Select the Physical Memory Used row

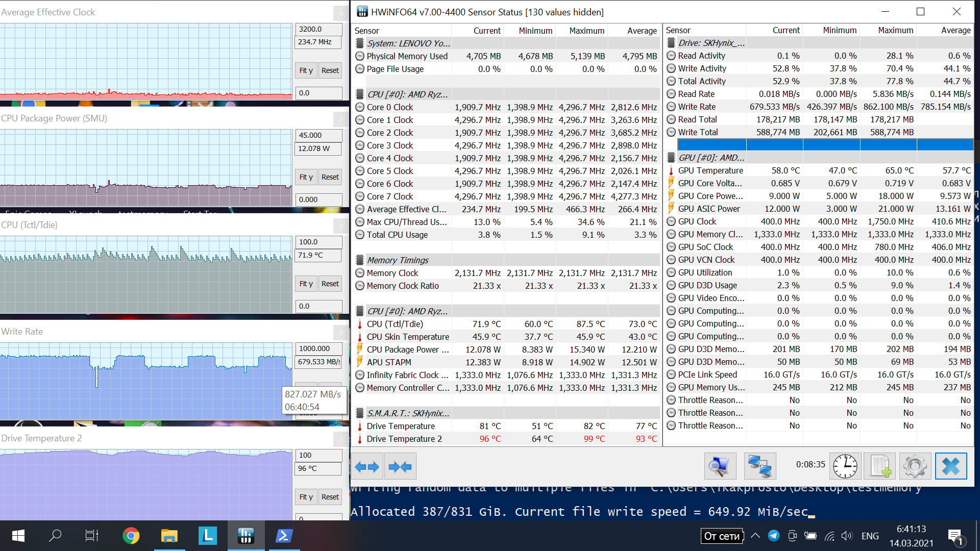[506, 56]
